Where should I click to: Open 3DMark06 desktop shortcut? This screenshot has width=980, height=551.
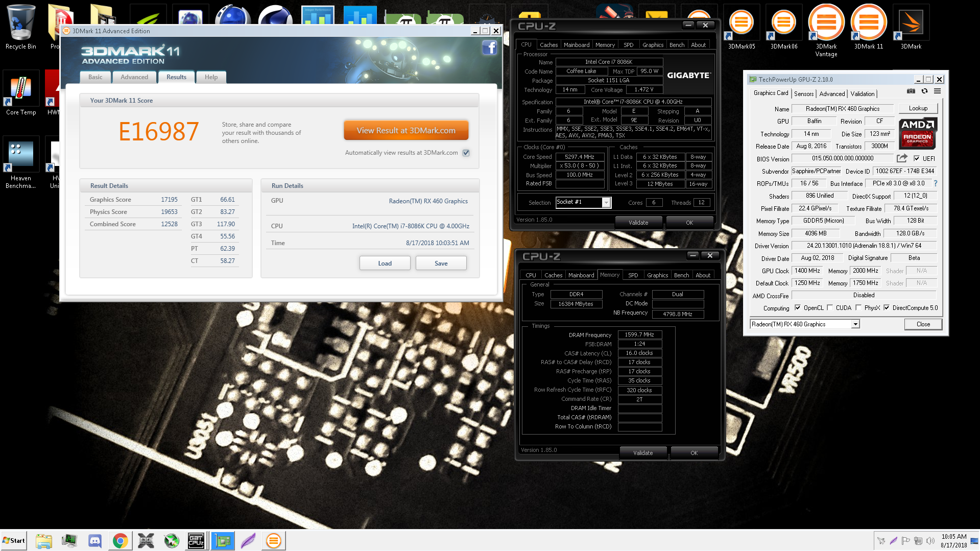point(783,28)
